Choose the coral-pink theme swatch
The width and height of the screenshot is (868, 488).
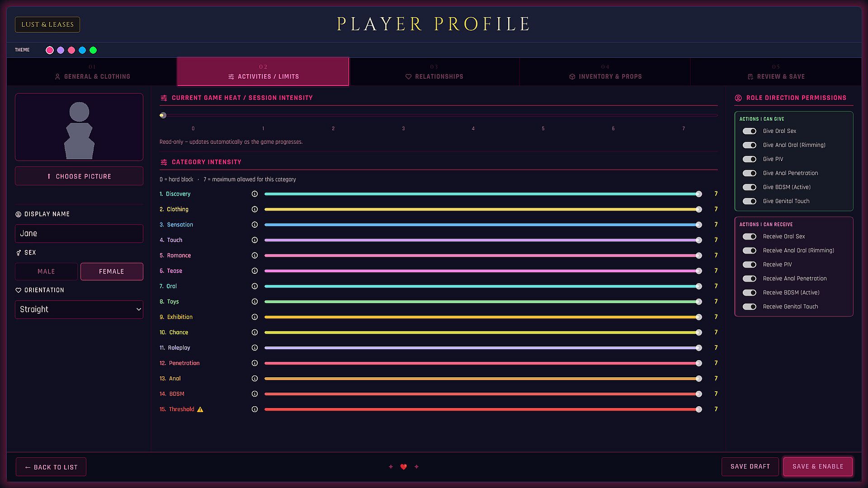pos(71,50)
